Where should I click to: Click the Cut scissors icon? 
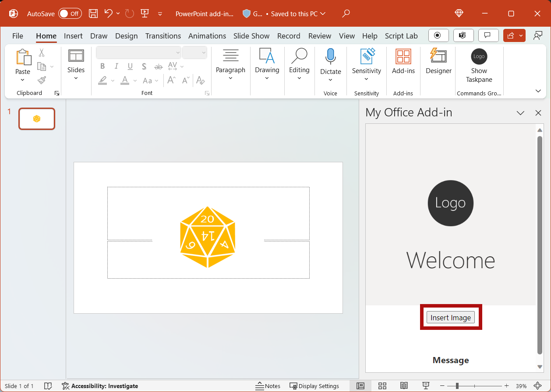(x=42, y=53)
